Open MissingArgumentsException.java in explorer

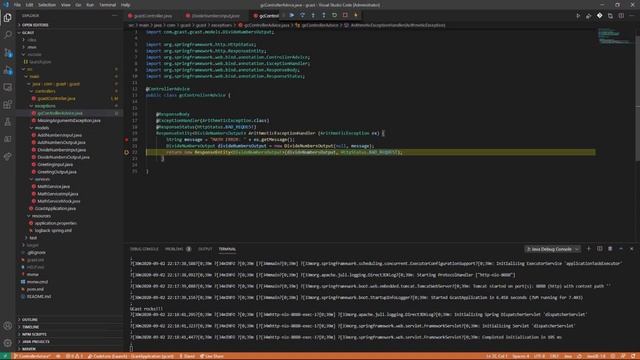[69, 120]
